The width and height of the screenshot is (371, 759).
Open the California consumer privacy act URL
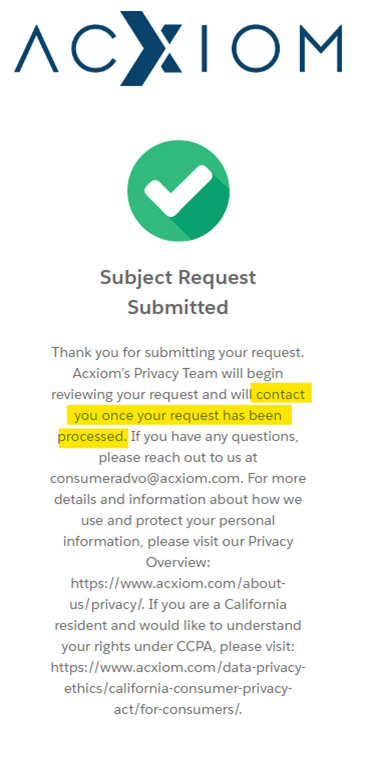pos(178,689)
